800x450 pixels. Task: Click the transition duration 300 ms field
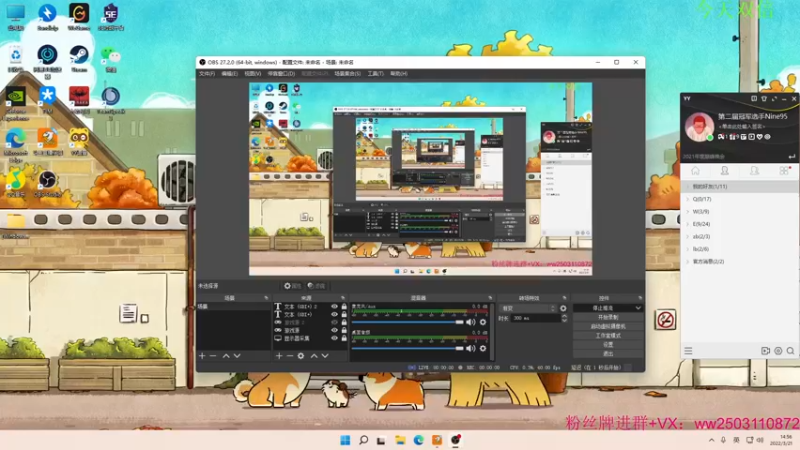coord(536,318)
